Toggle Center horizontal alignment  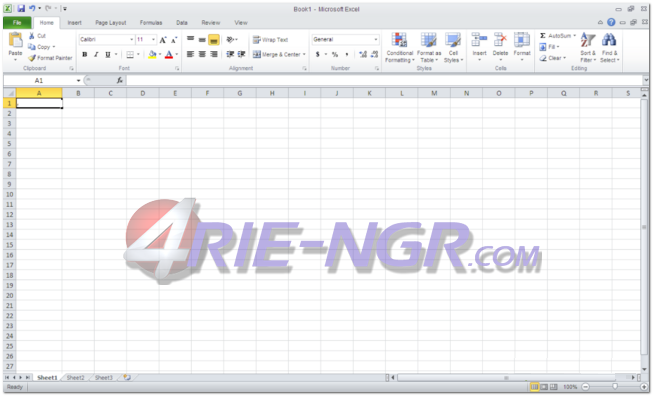pos(202,55)
